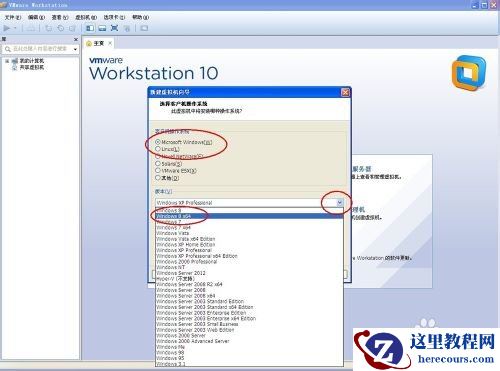Choose Windows XP Home Edition from list
This screenshot has height=371, width=500.
pyautogui.click(x=249, y=245)
